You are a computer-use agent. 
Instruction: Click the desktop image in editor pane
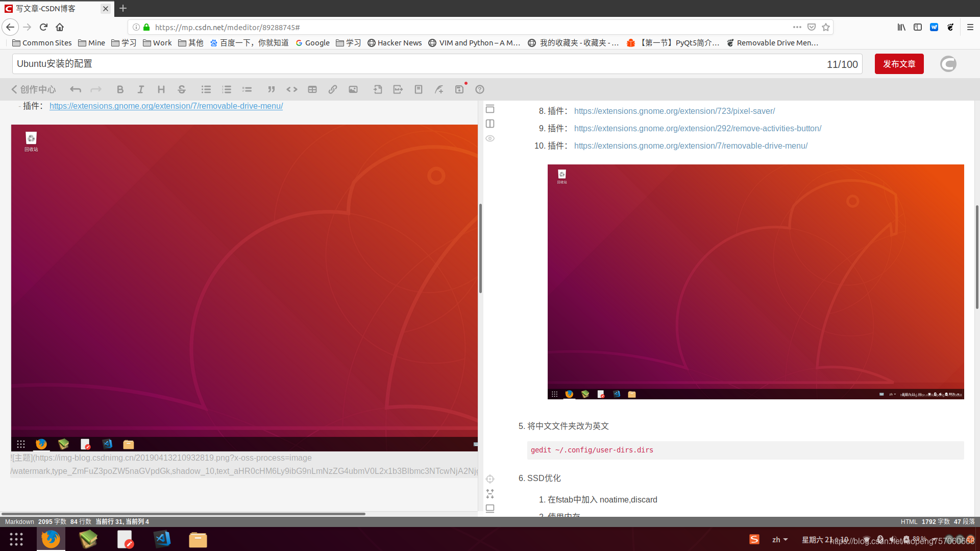click(x=244, y=288)
